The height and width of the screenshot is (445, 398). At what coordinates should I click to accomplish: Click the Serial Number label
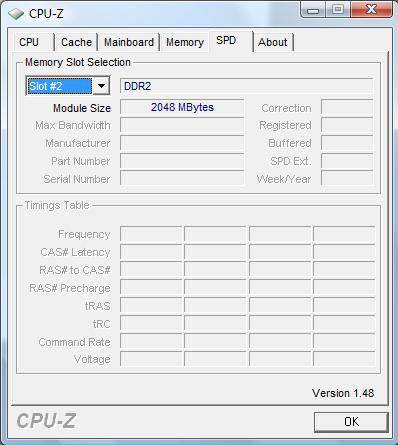click(x=77, y=180)
